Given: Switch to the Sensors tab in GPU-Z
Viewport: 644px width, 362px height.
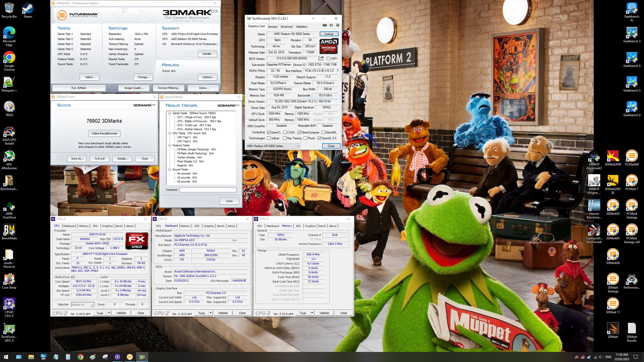Looking at the screenshot, I should click(272, 27).
